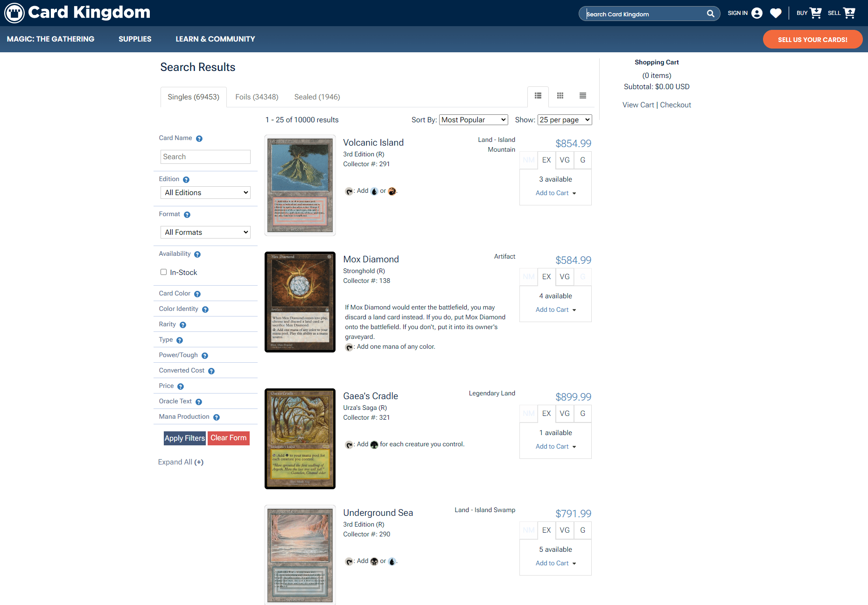Image resolution: width=868 pixels, height=605 pixels.
Task: Expand all filters with Expand All
Action: tap(181, 462)
